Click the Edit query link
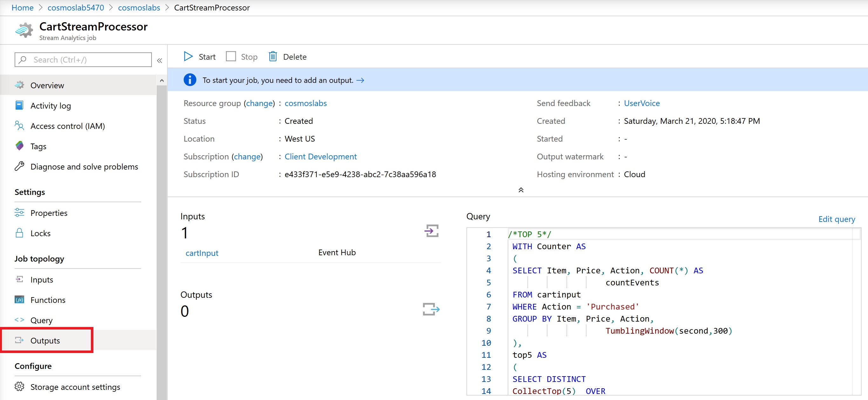This screenshot has width=868, height=400. pyautogui.click(x=837, y=219)
